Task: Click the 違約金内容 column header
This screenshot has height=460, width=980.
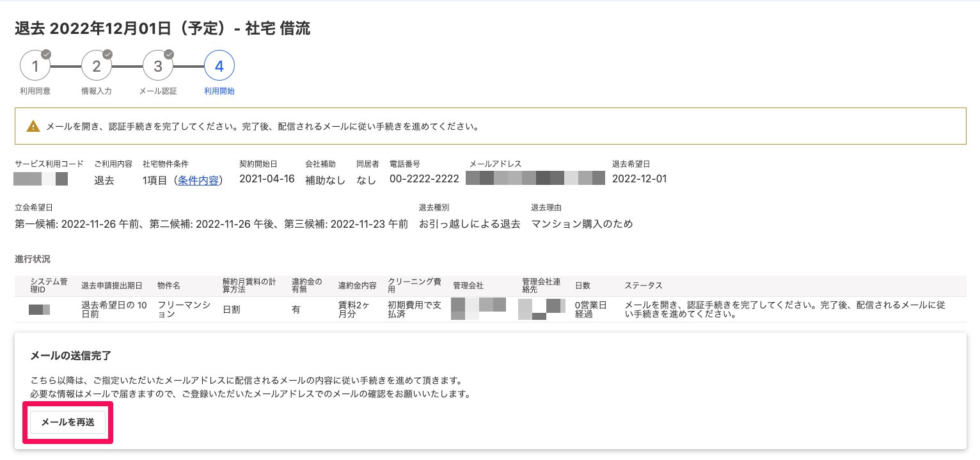Action: point(357,285)
